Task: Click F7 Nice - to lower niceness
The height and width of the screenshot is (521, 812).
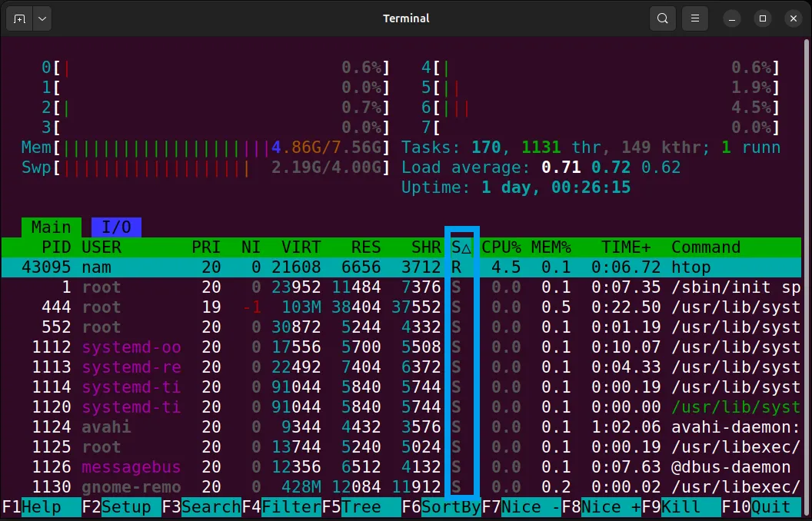Action: click(521, 507)
